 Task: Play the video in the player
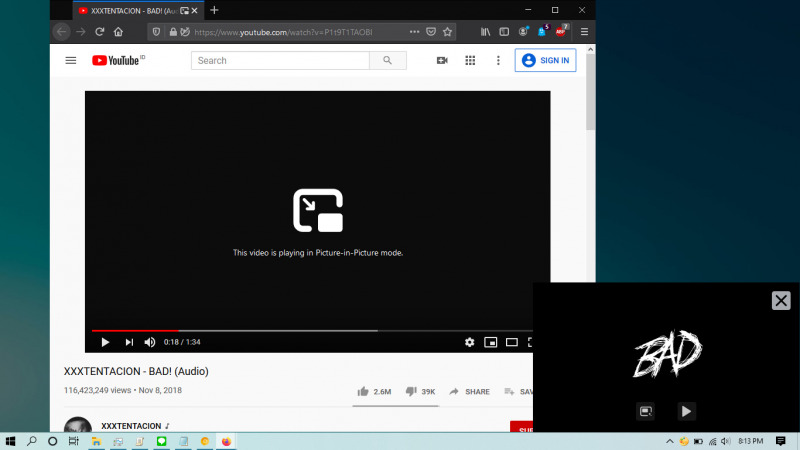coord(105,342)
